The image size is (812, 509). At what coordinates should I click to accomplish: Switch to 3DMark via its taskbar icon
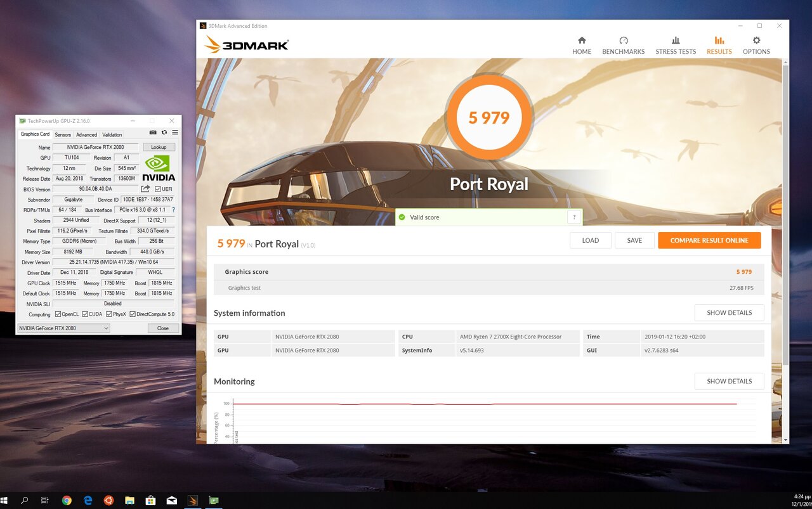pos(192,500)
